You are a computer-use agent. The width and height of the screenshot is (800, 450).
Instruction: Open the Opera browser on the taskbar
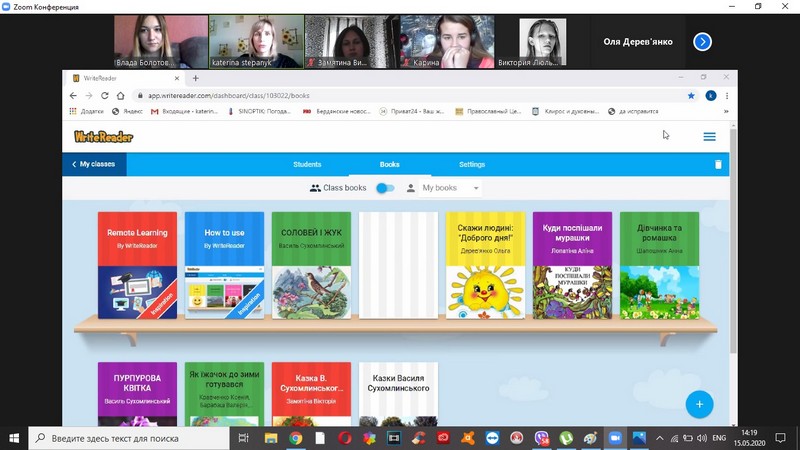345,438
